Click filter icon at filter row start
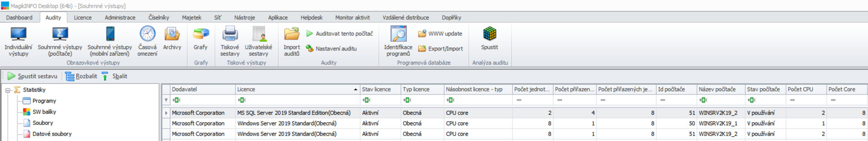Image resolution: width=868 pixels, height=141 pixels. tap(166, 100)
